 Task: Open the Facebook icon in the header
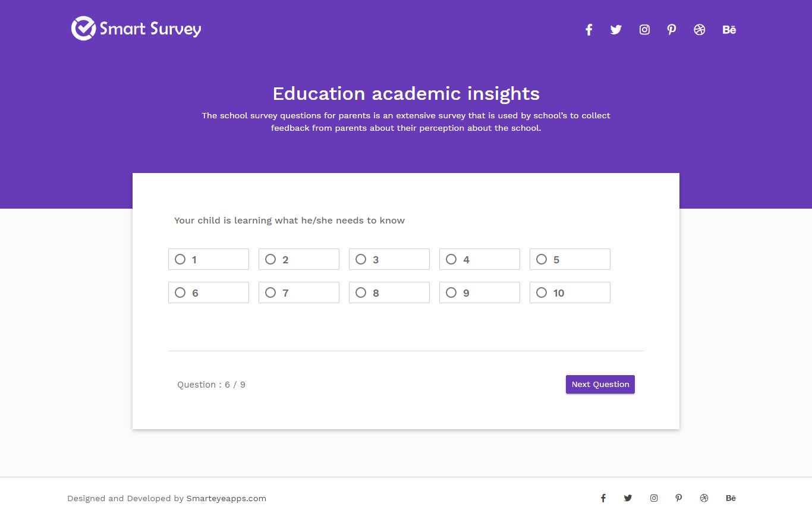588,30
